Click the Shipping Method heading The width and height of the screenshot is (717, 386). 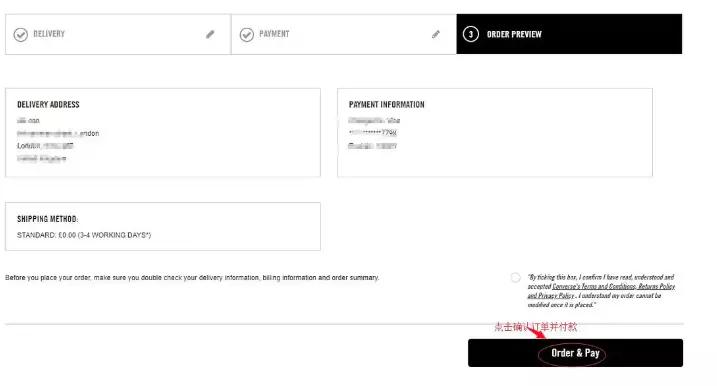48,219
